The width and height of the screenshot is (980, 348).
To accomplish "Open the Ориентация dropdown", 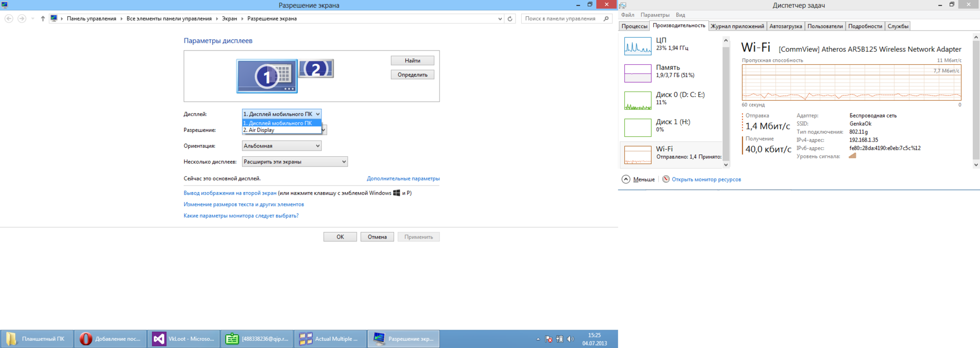I will [282, 146].
